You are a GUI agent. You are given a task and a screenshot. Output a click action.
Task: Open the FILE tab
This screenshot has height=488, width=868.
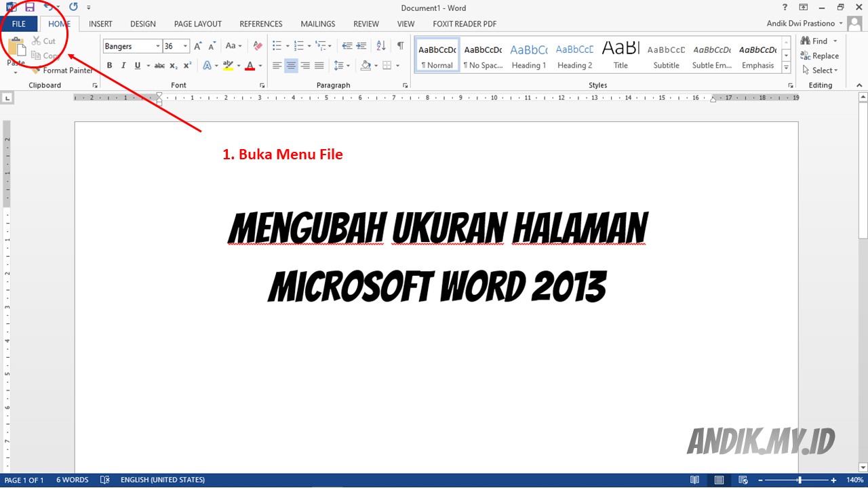pyautogui.click(x=18, y=24)
